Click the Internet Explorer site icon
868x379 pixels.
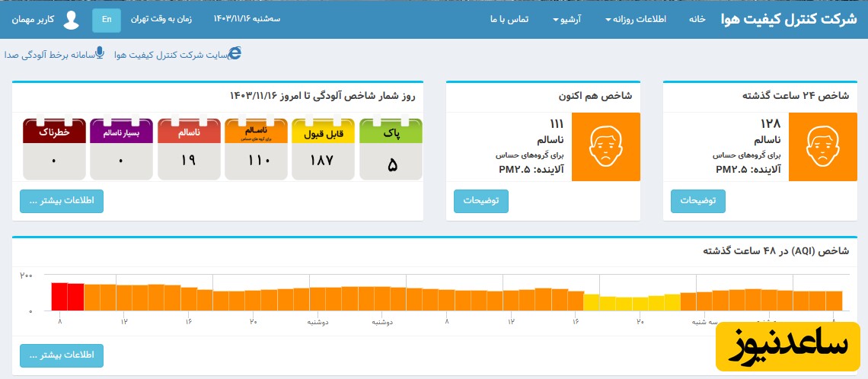tap(235, 53)
